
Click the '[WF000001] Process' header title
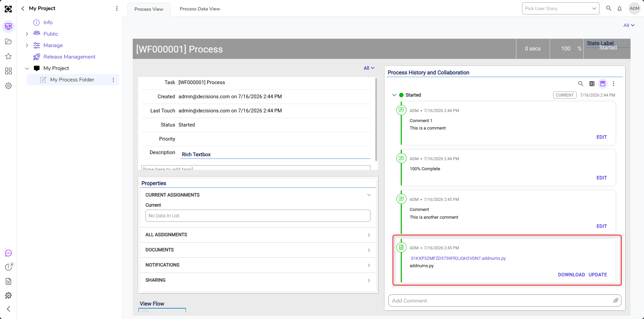179,49
